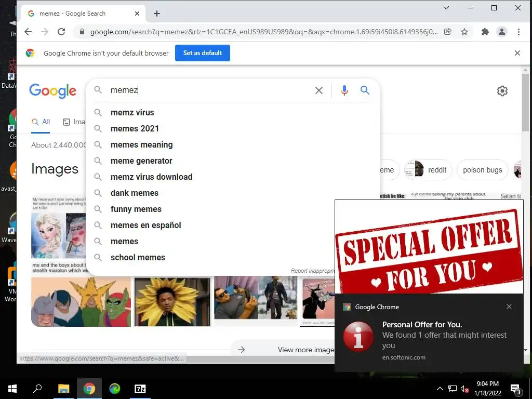Close the Google Chrome notification
This screenshot has width=532, height=399.
pos(509,307)
